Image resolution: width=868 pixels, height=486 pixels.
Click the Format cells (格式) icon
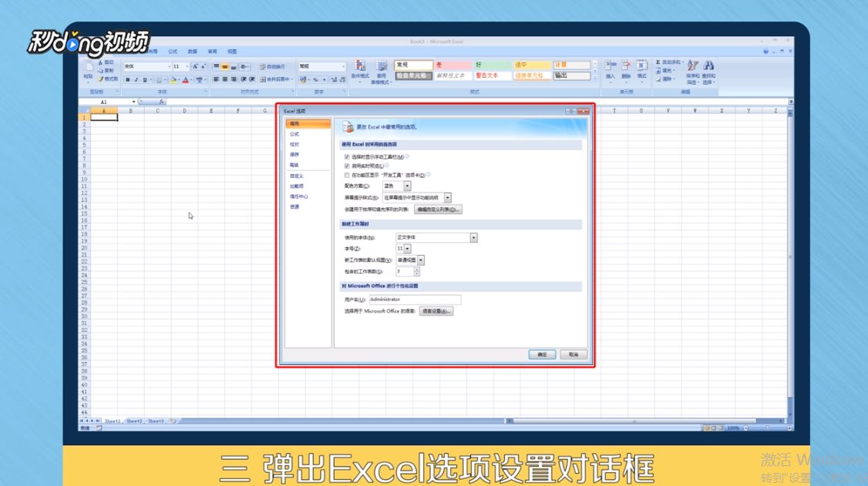641,65
